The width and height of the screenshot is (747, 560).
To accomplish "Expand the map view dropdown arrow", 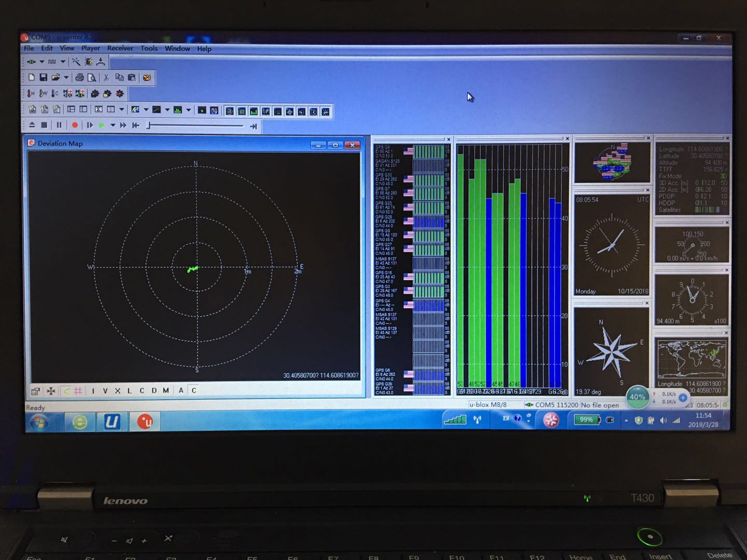I will (x=146, y=109).
